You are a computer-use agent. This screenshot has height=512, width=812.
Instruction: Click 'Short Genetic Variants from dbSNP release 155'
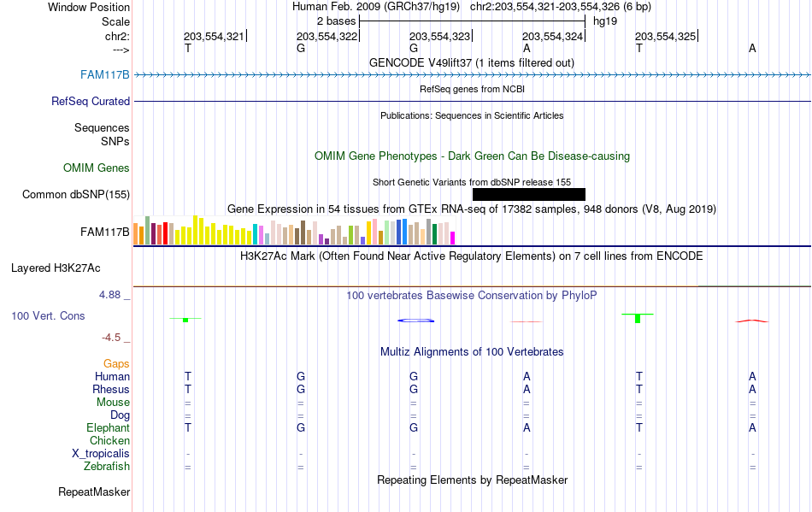click(x=472, y=182)
